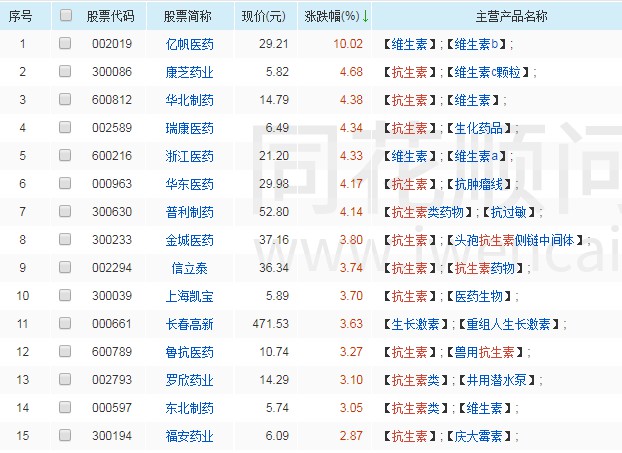Click 维生素c颗粒 product tag
622x453 pixels.
488,72
